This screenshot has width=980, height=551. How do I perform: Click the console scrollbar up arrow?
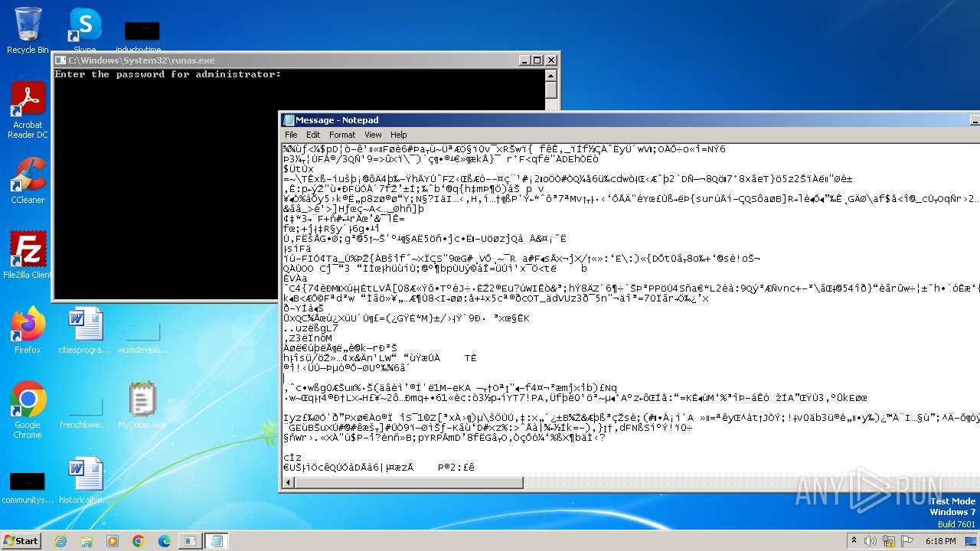[x=550, y=74]
